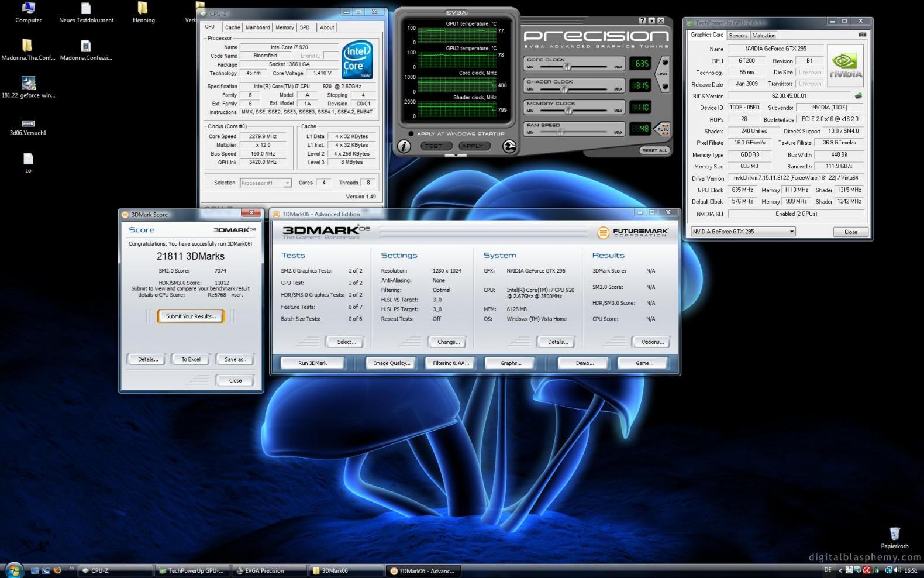Screen dimensions: 924x578
Task: Click the GPU-Z BIOS save chip icon
Action: [859, 95]
